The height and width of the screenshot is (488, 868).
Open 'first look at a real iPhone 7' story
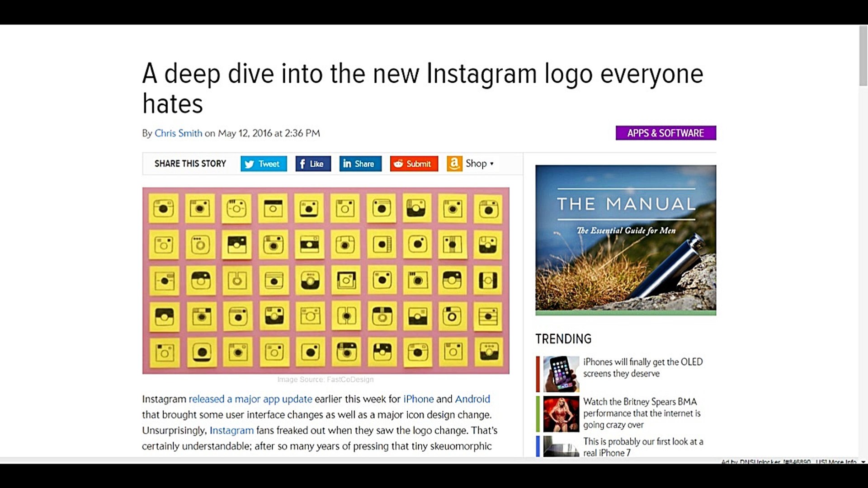pos(643,447)
